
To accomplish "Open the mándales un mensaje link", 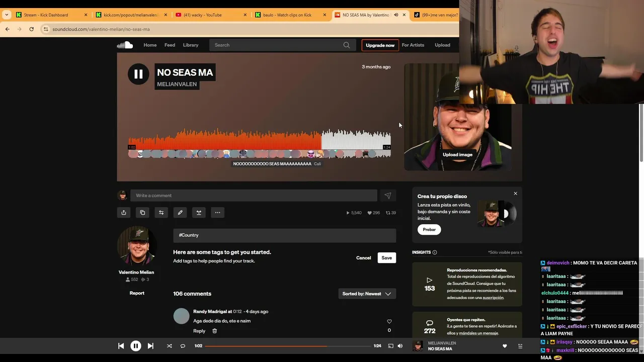I will (478, 333).
